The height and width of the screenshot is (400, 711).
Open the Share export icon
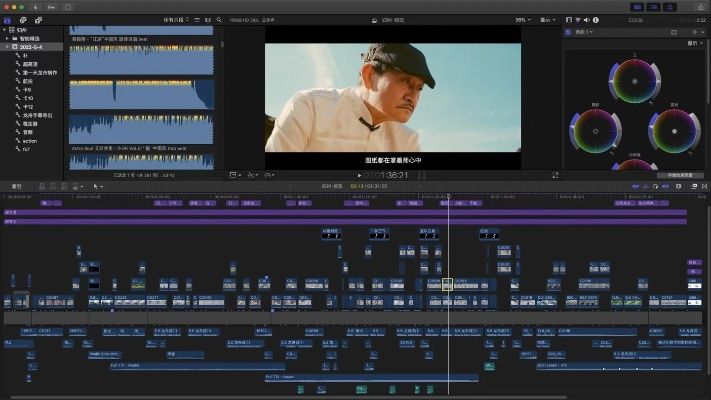pos(701,6)
